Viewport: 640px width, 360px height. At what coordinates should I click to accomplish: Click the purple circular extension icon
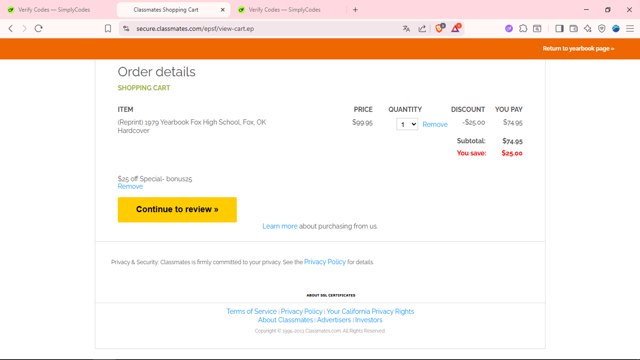509,29
